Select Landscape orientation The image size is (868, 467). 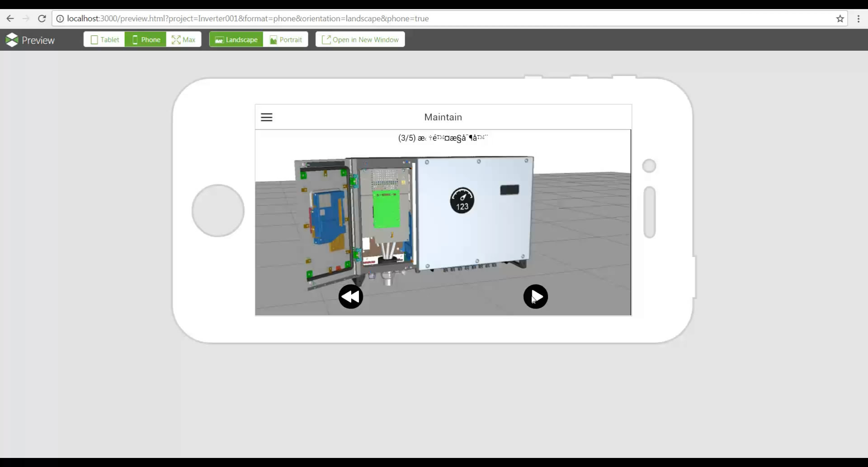(236, 39)
